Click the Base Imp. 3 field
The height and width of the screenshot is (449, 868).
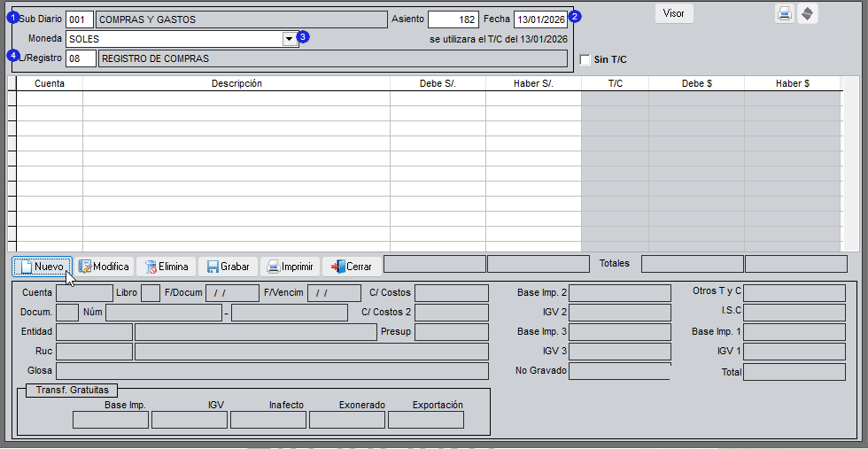[620, 332]
